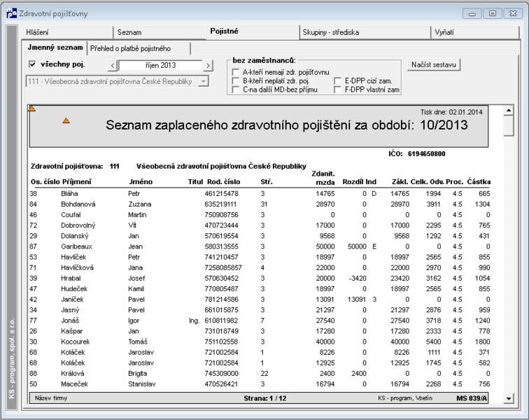Click the IČO value '6194650800'
This screenshot has width=529, height=420.
(426, 154)
